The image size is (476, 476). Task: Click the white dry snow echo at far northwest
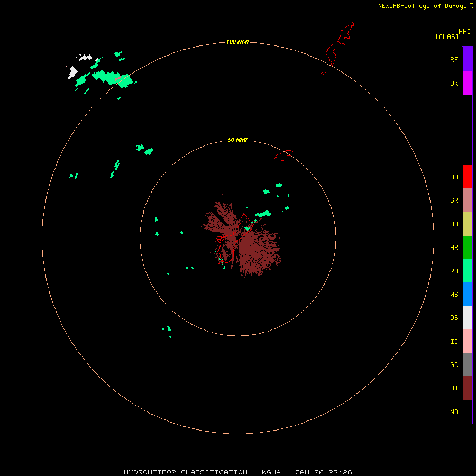(x=72, y=73)
